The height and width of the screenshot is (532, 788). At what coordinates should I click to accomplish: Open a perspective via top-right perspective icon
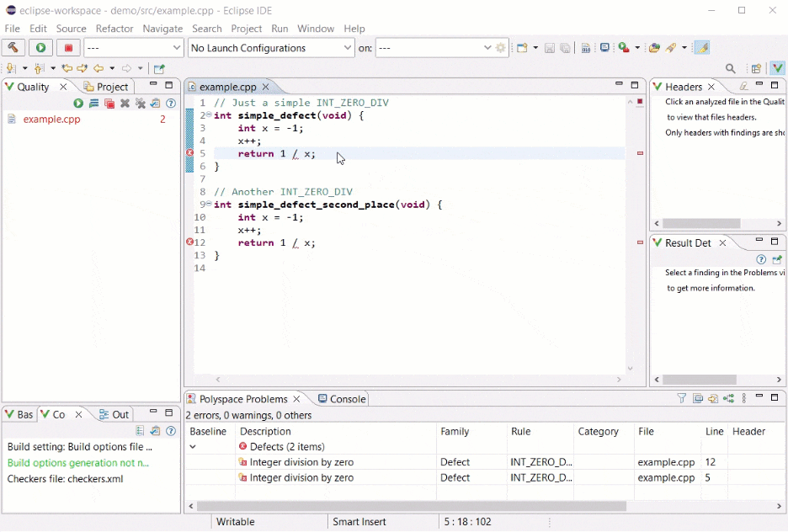[755, 67]
